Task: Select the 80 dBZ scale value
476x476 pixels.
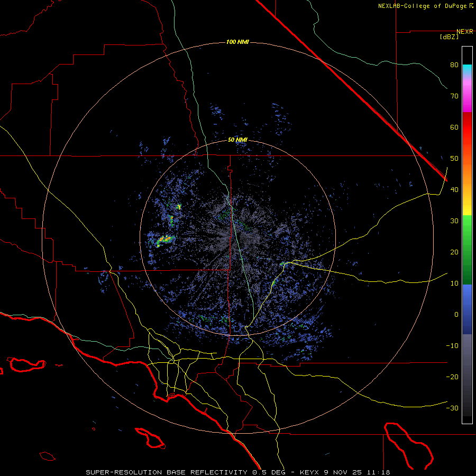Action: click(x=454, y=65)
